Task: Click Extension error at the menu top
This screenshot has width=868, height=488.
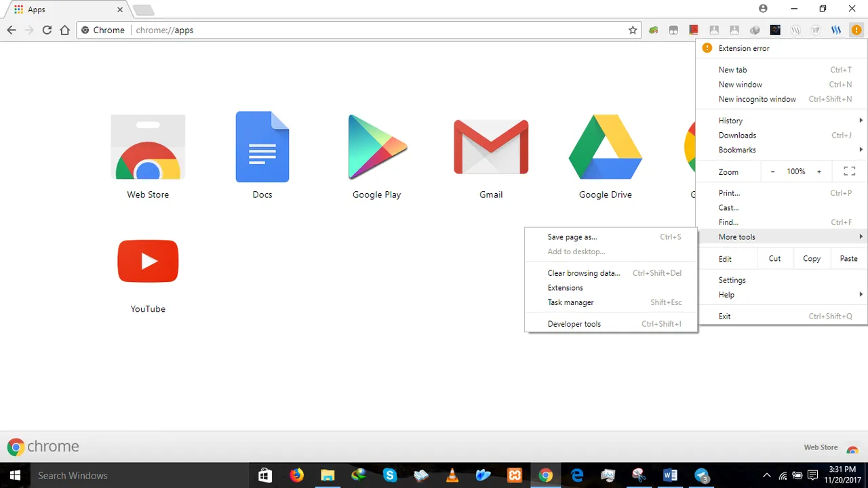Action: [x=782, y=48]
